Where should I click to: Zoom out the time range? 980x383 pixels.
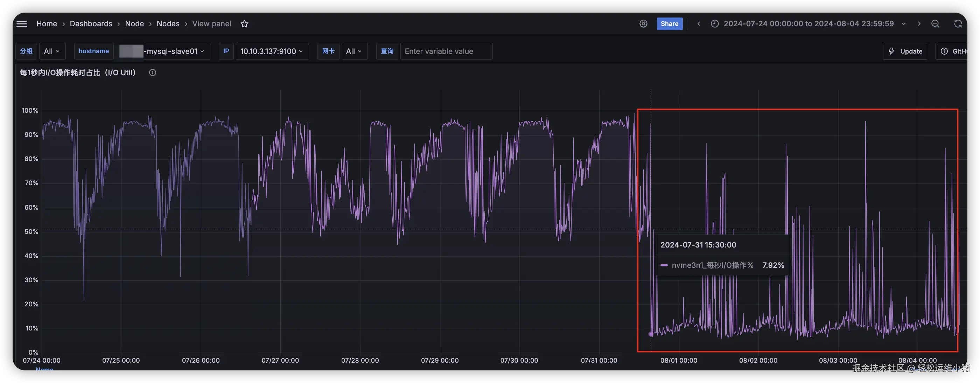pyautogui.click(x=935, y=23)
